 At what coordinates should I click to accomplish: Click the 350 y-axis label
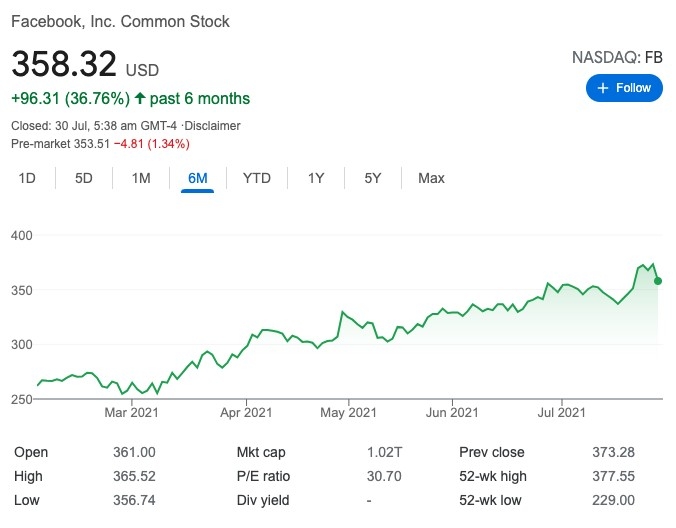(22, 290)
